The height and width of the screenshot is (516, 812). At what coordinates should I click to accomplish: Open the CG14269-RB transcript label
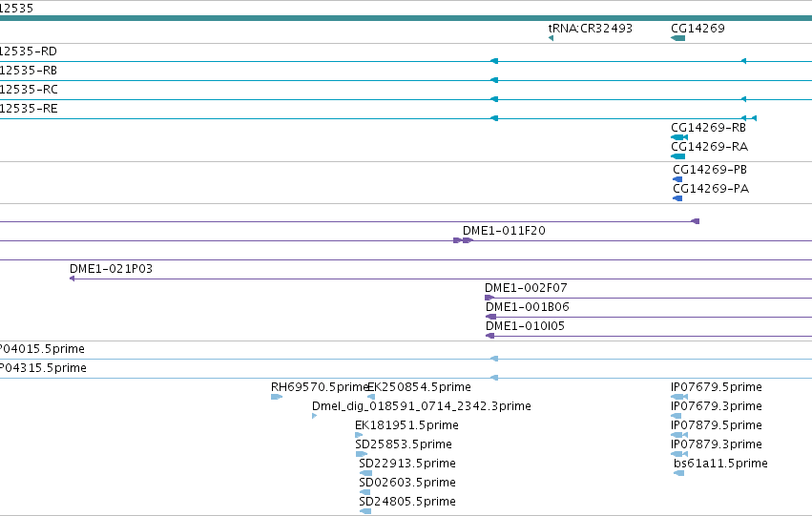tap(708, 128)
